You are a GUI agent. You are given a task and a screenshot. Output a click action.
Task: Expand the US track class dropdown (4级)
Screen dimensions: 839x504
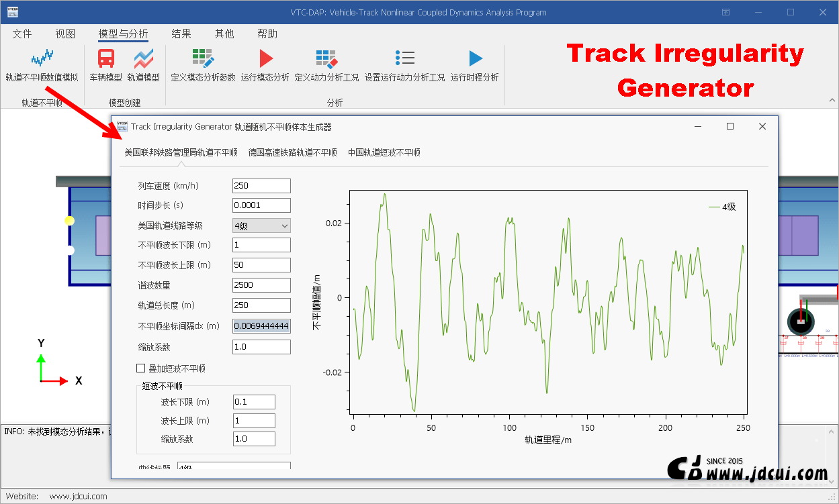pos(261,225)
